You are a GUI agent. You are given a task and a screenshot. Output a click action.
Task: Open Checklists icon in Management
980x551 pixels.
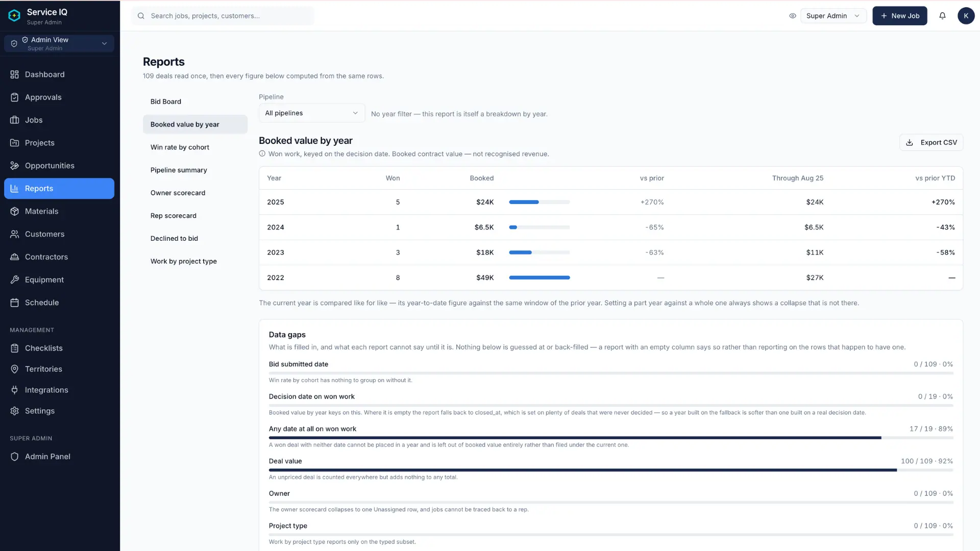[x=14, y=348]
